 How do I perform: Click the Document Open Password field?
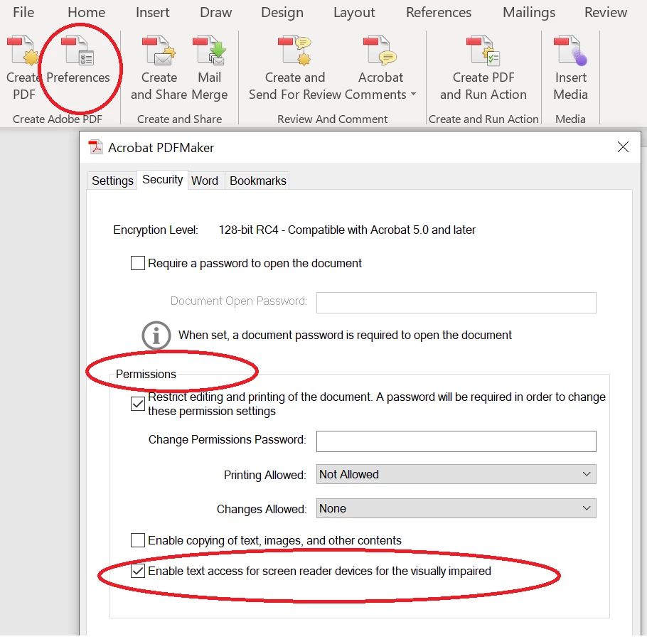[x=456, y=303]
